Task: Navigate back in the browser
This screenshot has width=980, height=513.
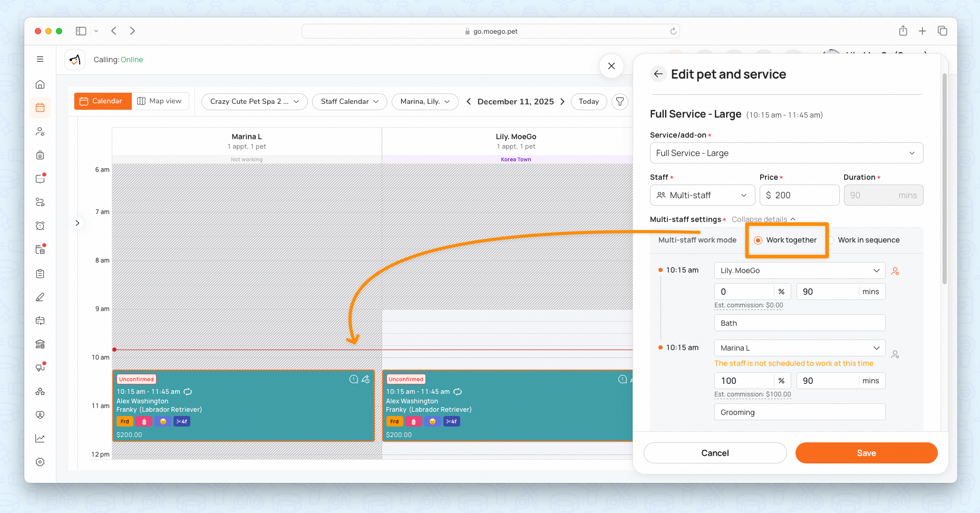Action: [114, 31]
